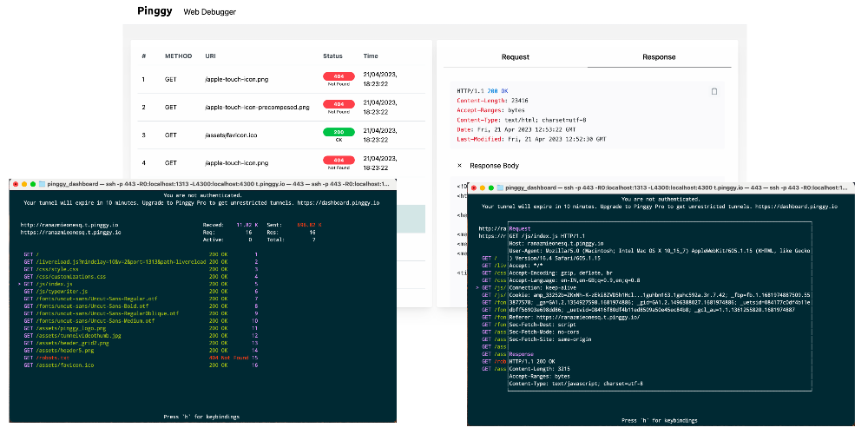The width and height of the screenshot is (868, 434).
Task: Switch to the Response tab
Action: pyautogui.click(x=659, y=57)
